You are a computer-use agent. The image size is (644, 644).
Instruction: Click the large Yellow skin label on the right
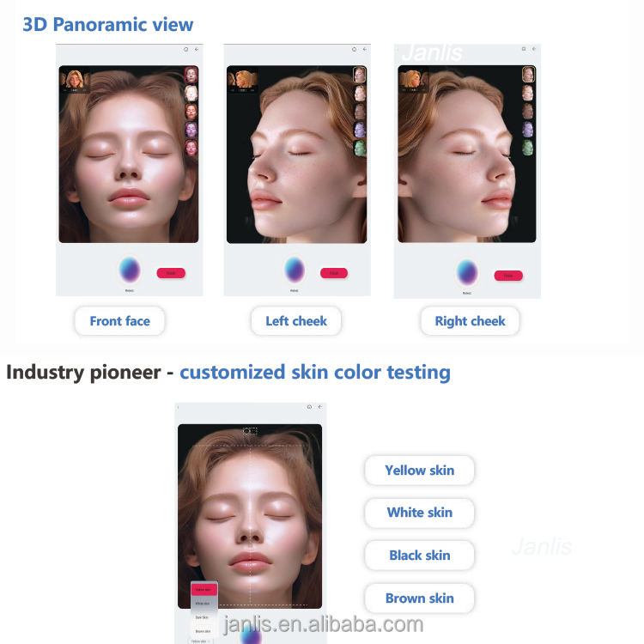[x=419, y=471]
